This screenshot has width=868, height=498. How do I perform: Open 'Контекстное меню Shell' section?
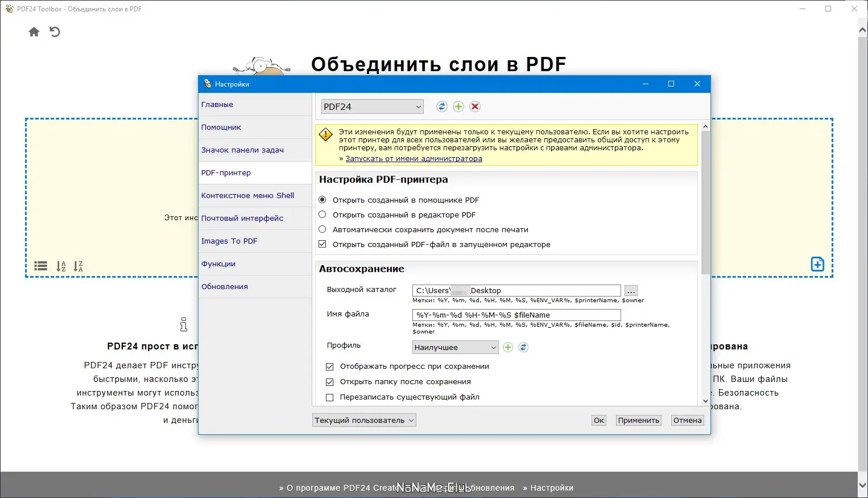coord(255,196)
